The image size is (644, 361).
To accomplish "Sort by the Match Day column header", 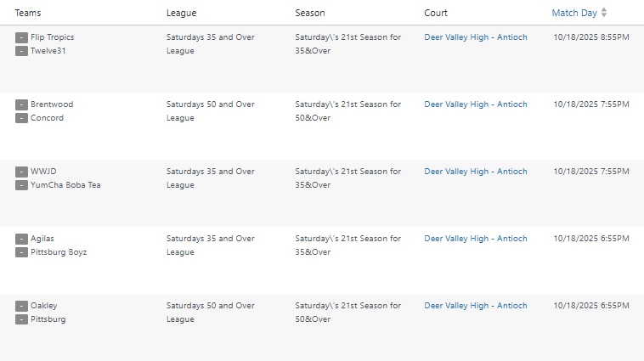I will [x=574, y=13].
